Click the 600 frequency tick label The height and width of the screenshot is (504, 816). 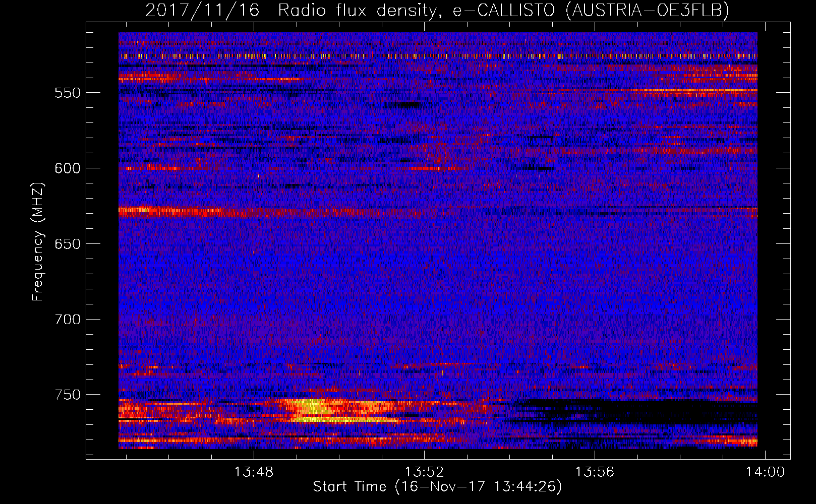(x=68, y=168)
